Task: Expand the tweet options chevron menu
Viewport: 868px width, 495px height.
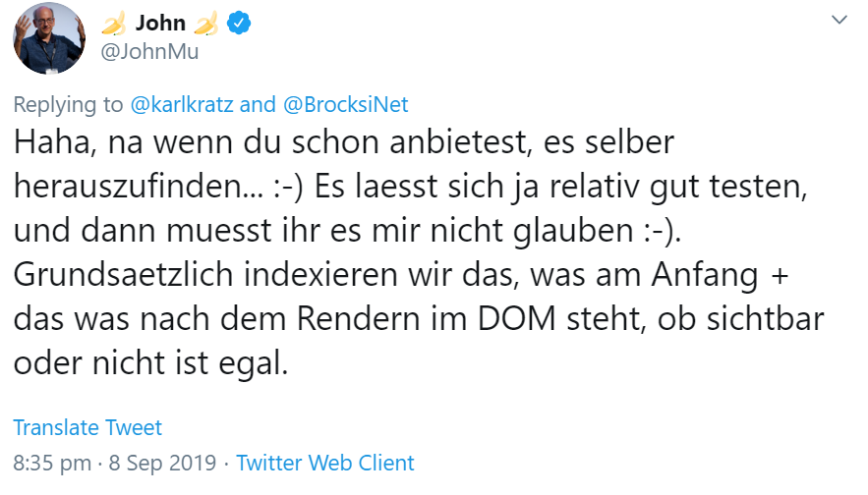Action: (x=840, y=21)
